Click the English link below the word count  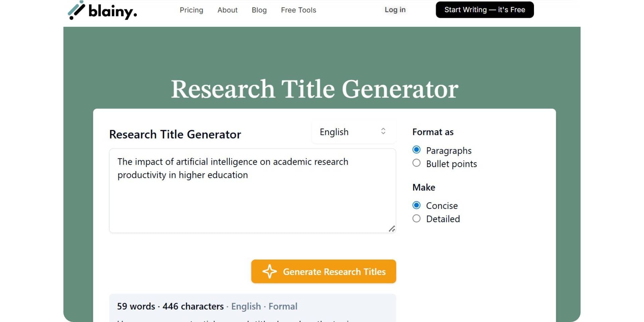pos(246,306)
